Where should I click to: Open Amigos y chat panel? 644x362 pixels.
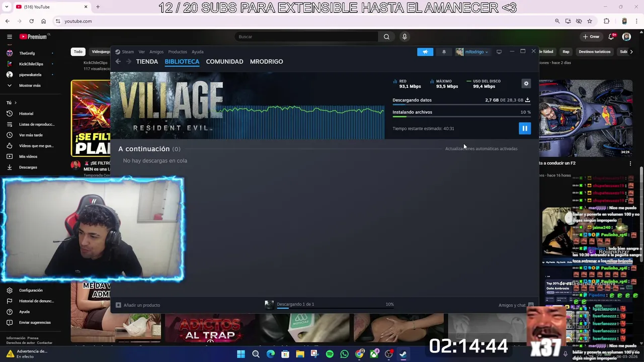click(x=516, y=305)
